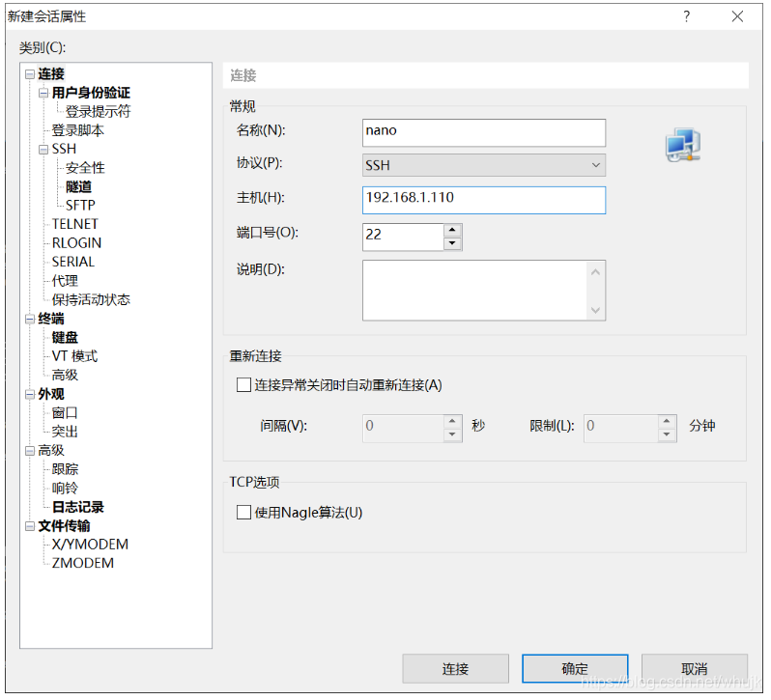Click 说明 scrollbar up arrow
Screen dimensions: 771x700
click(x=595, y=271)
